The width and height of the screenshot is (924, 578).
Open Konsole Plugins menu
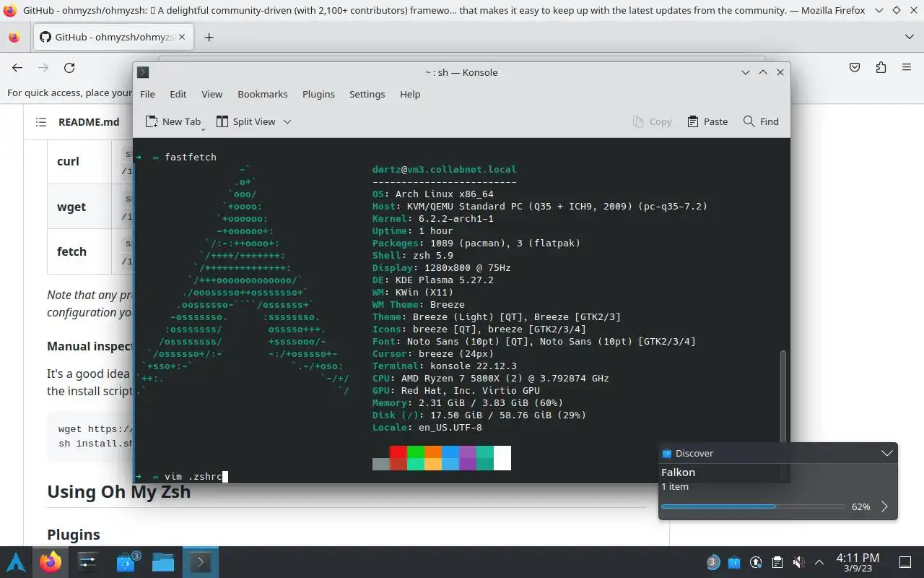pos(318,94)
